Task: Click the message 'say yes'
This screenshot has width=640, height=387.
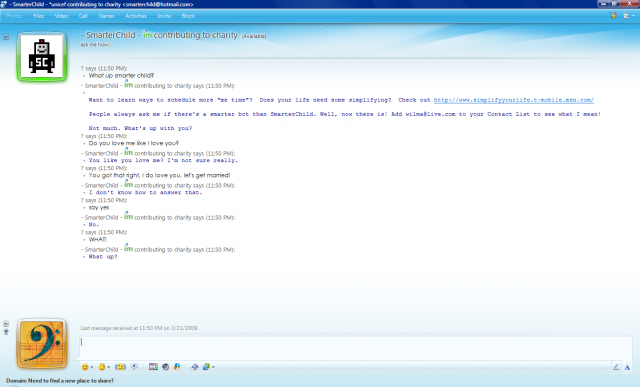Action: point(99,207)
